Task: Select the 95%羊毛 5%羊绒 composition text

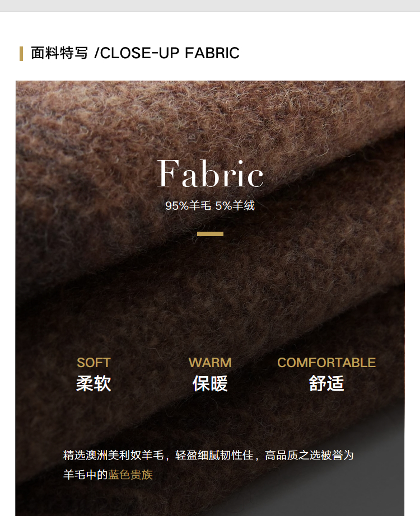Action: click(210, 206)
